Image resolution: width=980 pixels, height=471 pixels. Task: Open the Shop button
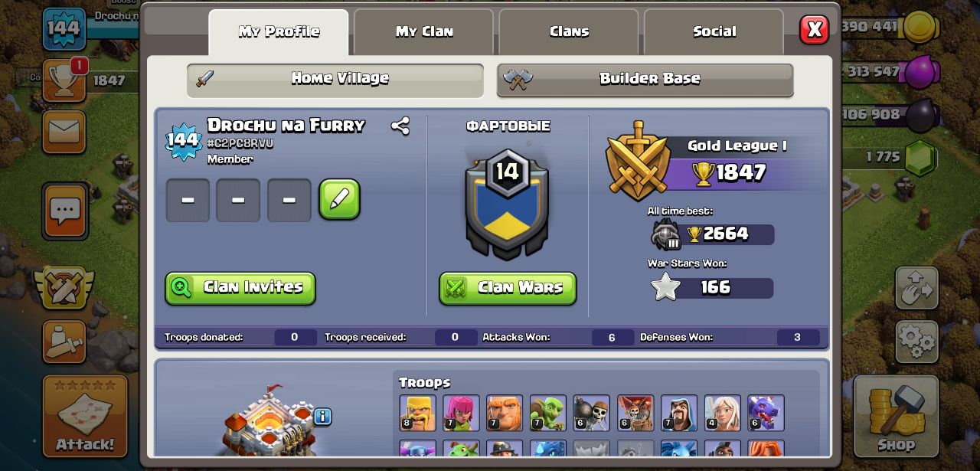[x=895, y=417]
